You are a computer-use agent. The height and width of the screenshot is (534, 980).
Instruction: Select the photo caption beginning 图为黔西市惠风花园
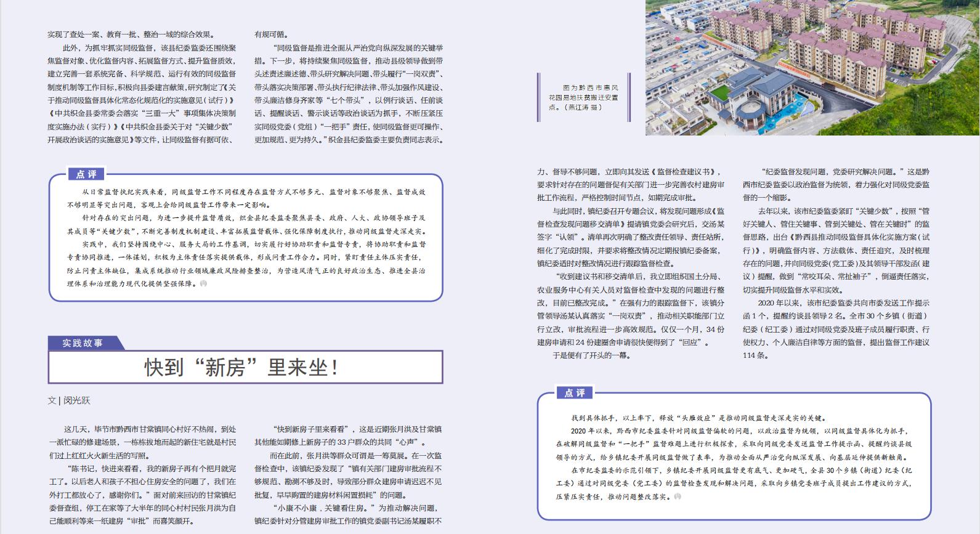coord(583,97)
